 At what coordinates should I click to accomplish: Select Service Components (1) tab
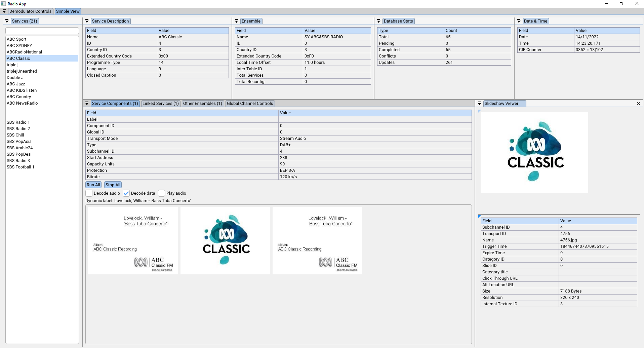[x=115, y=104]
